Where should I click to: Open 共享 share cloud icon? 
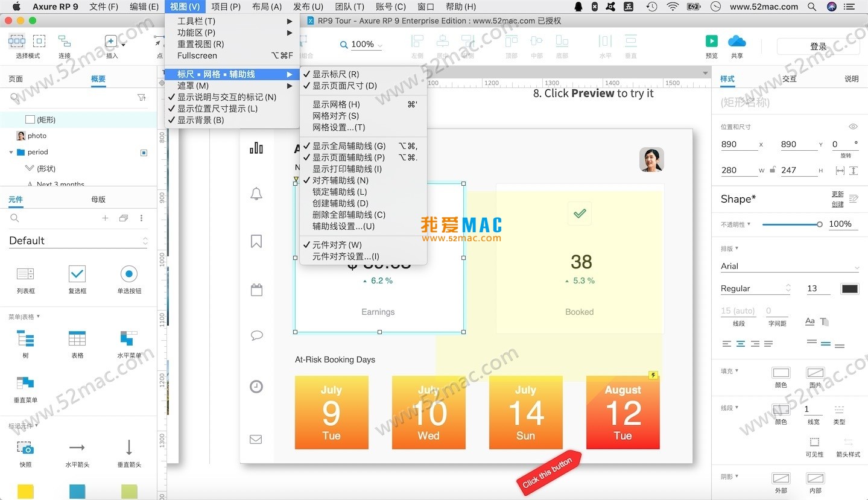737,40
